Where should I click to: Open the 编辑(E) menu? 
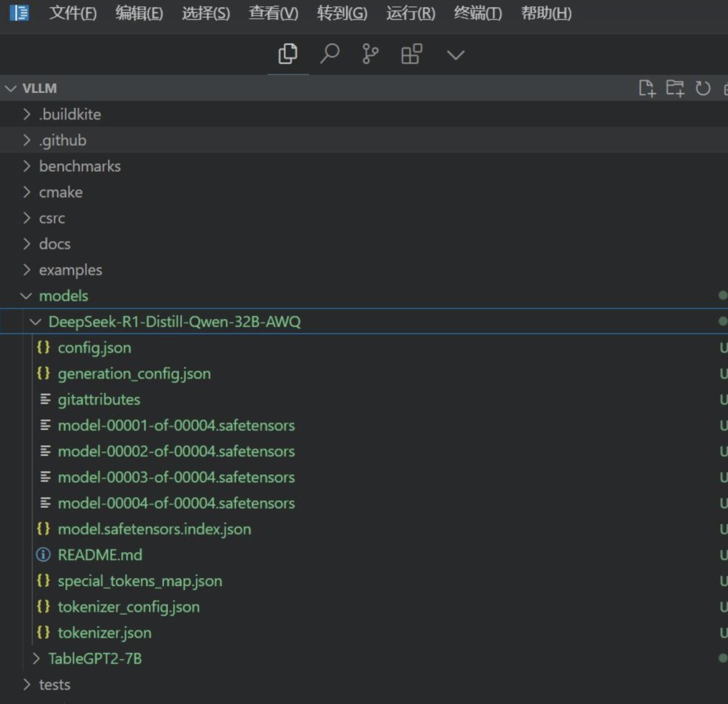tap(140, 13)
